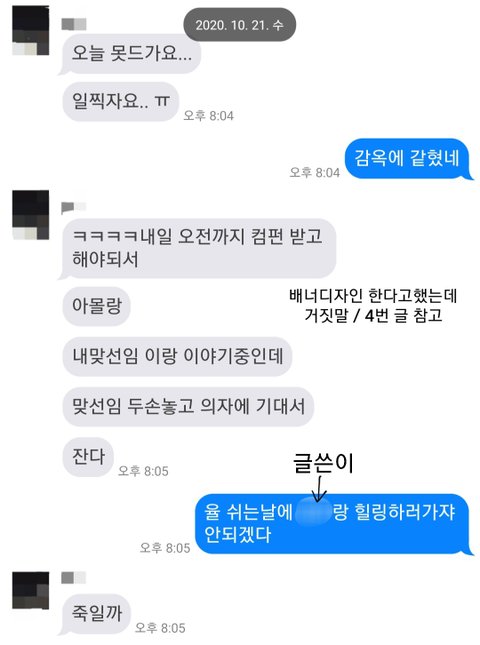Tap the 맞선임 두손놓고 의자에 기대서 bubble
480x645 pixels.
188,406
